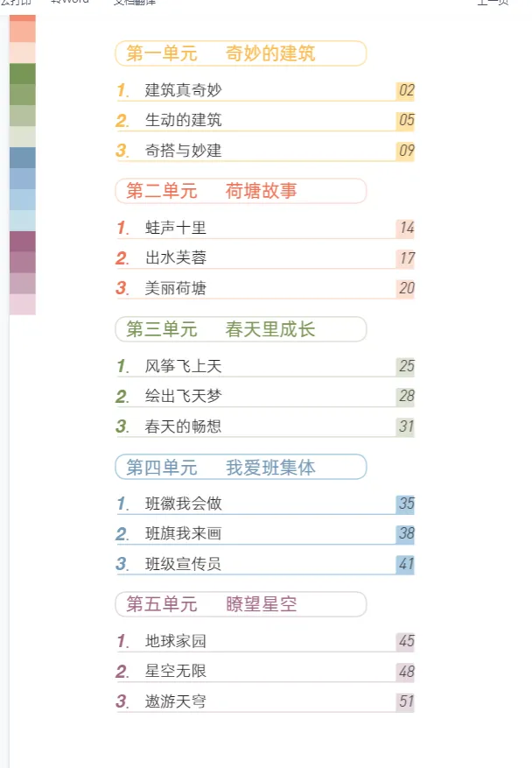This screenshot has width=532, height=768.
Task: Open lesson 班旗我来画
Action: [183, 533]
